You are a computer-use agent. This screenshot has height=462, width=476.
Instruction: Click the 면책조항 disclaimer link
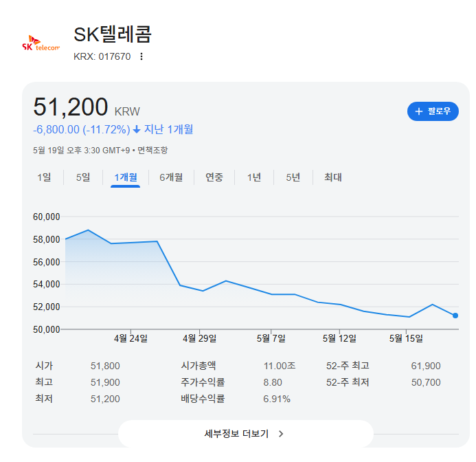click(152, 150)
